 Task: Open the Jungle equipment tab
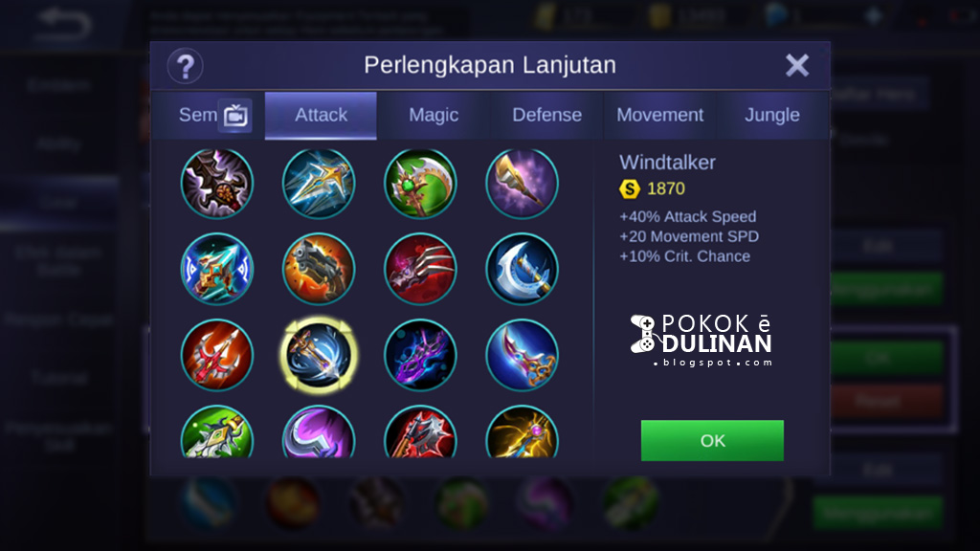point(772,115)
